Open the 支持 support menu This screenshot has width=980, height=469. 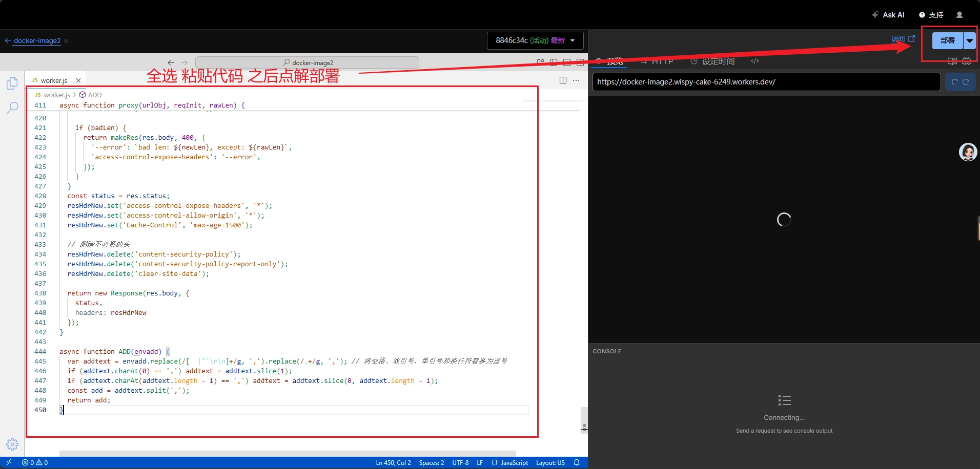click(931, 15)
